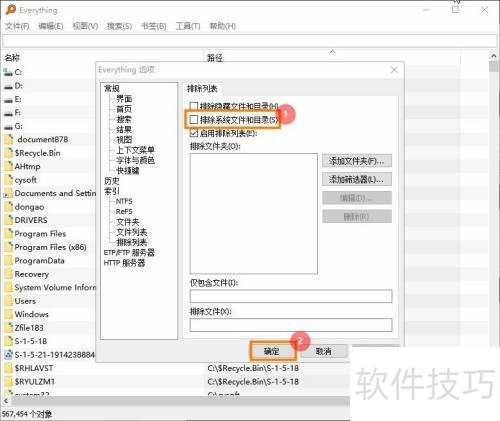This screenshot has width=500, height=421.
Task: Select HTTP 服务器 in options tree
Action: point(124,263)
